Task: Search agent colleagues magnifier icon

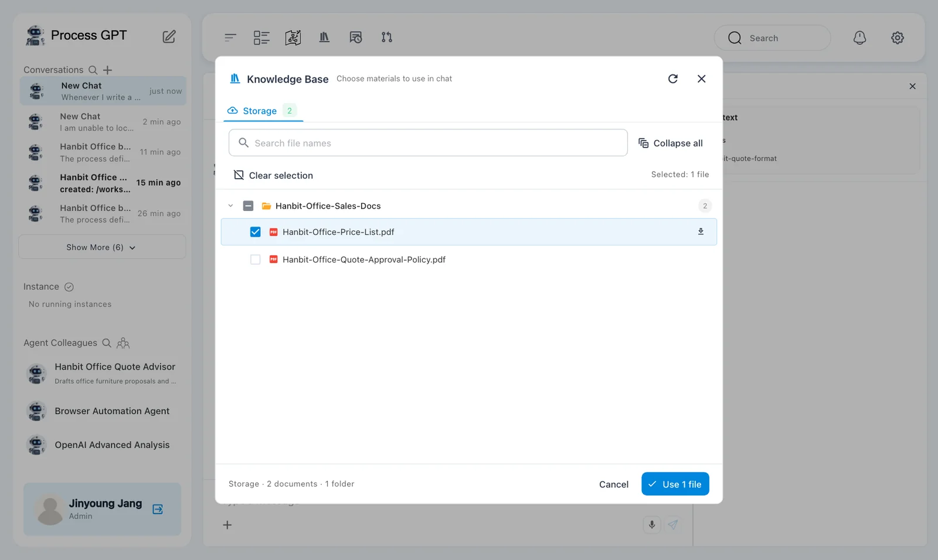Action: [107, 343]
